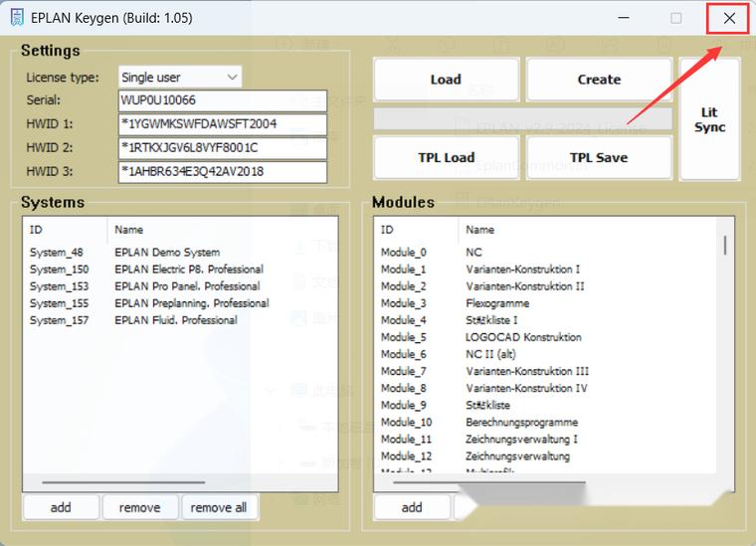Image resolution: width=756 pixels, height=546 pixels.
Task: Click the Create button
Action: click(x=599, y=80)
